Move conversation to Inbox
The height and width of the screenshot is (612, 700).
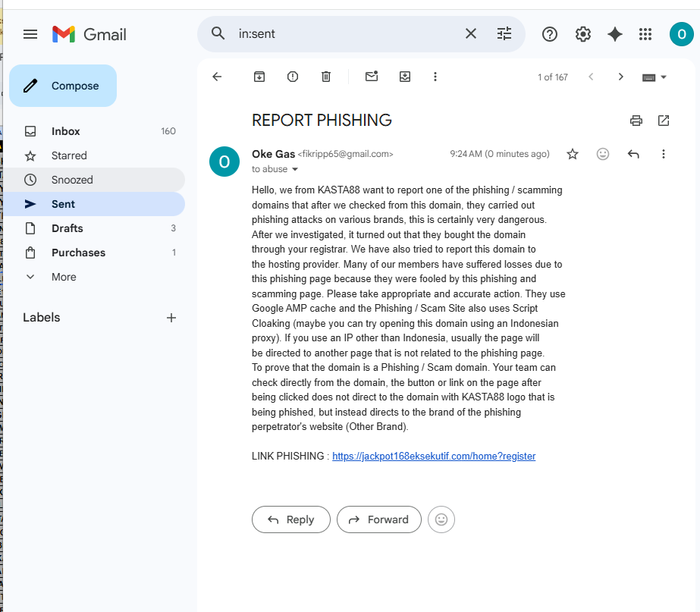coord(404,77)
